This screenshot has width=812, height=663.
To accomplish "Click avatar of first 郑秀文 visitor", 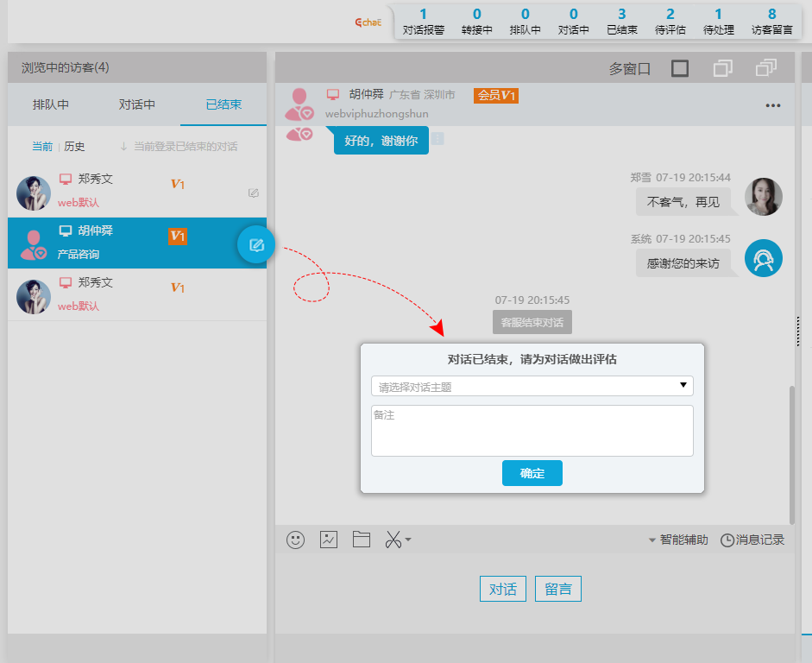I will pos(34,193).
